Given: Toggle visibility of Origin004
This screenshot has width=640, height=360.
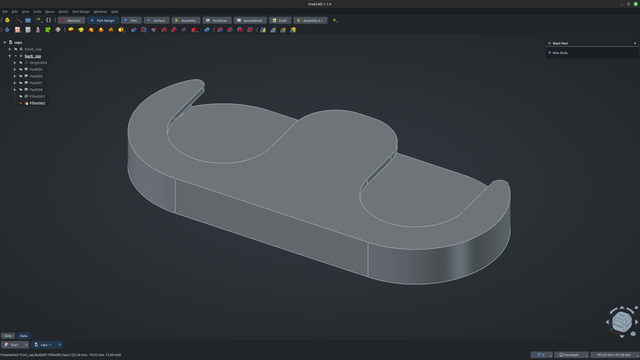Looking at the screenshot, I should point(21,62).
